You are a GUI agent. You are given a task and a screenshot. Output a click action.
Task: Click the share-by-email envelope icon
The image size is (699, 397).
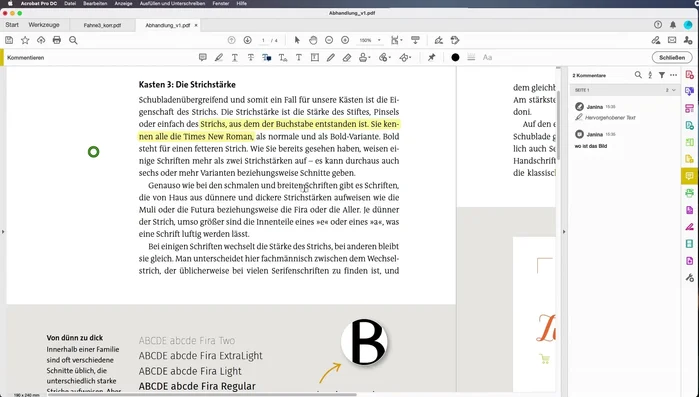coord(672,40)
